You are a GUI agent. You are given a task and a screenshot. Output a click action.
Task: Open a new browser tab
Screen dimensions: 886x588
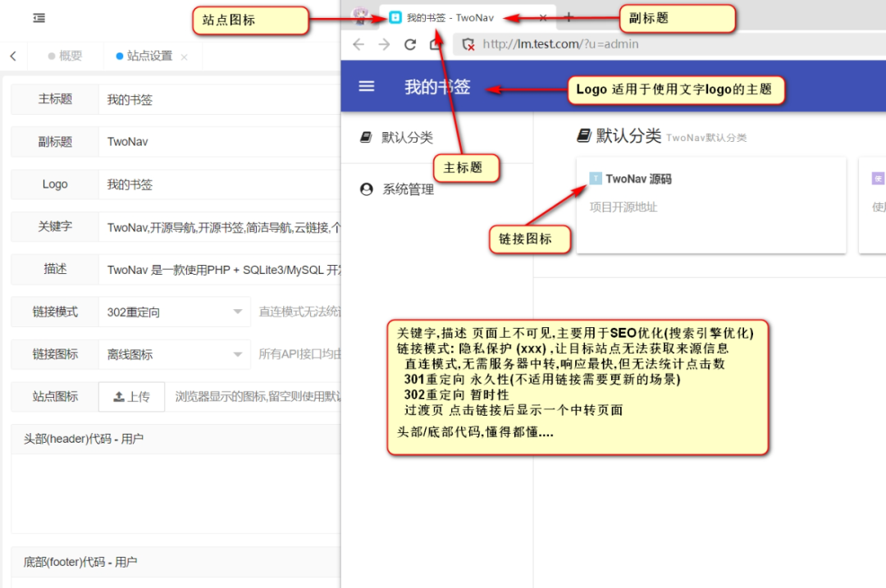pos(569,17)
